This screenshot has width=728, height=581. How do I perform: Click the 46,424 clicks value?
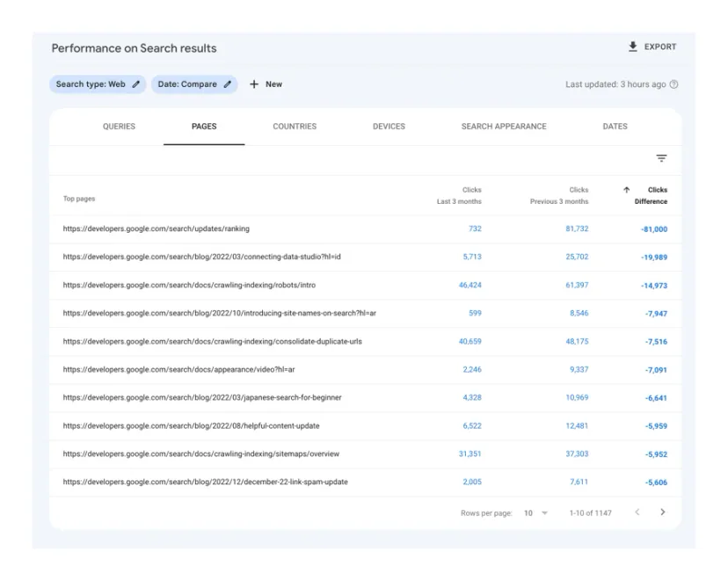[x=470, y=286]
